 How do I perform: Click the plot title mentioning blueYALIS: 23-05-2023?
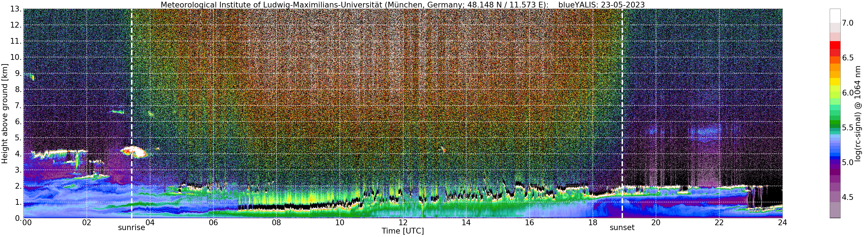[x=403, y=5]
